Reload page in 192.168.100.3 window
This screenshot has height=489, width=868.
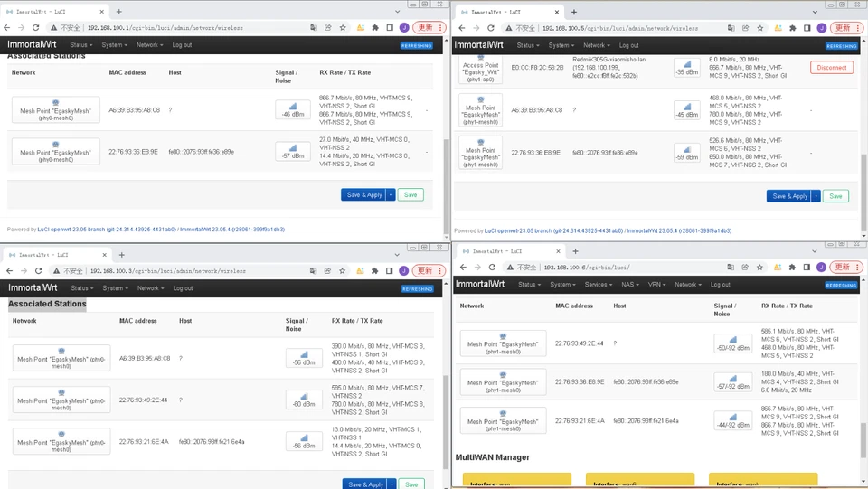pos(38,271)
